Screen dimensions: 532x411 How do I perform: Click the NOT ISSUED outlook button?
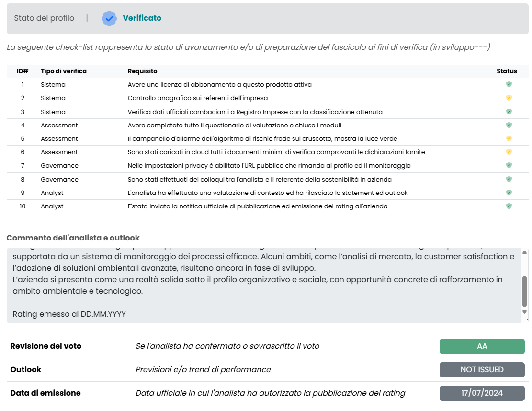482,369
